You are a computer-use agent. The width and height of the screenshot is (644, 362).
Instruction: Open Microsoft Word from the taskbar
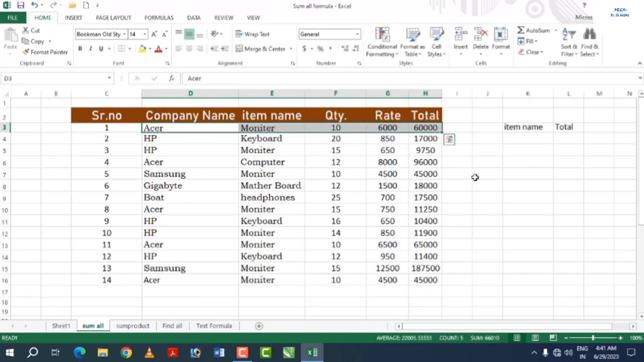219,352
